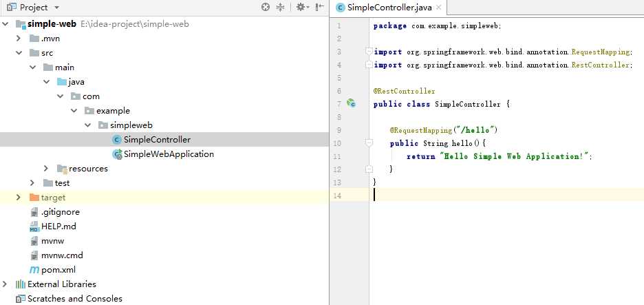Select the .gitignore file
The width and height of the screenshot is (644, 305).
click(60, 212)
